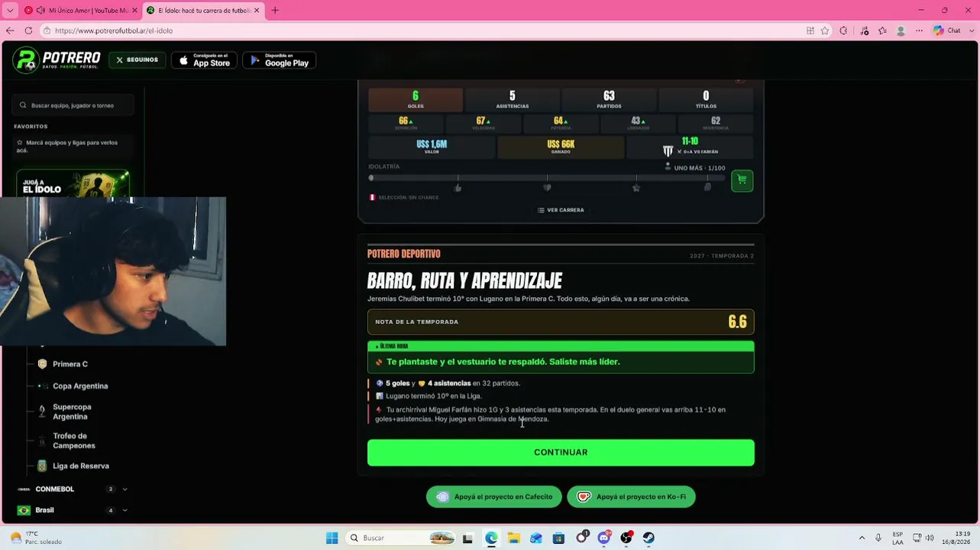Focus the team, player or tournament search field
Viewport: 980px width, 550px height.
point(73,105)
